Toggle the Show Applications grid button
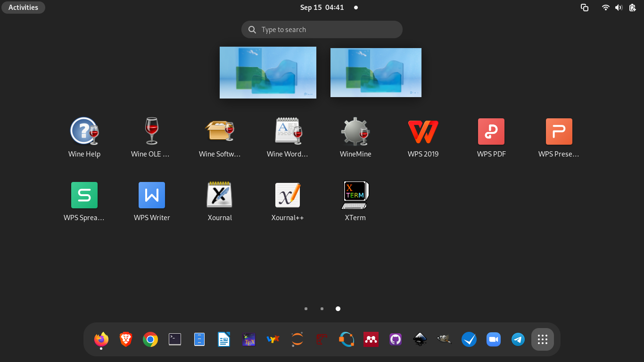Viewport: 644px width, 362px height. pyautogui.click(x=542, y=339)
